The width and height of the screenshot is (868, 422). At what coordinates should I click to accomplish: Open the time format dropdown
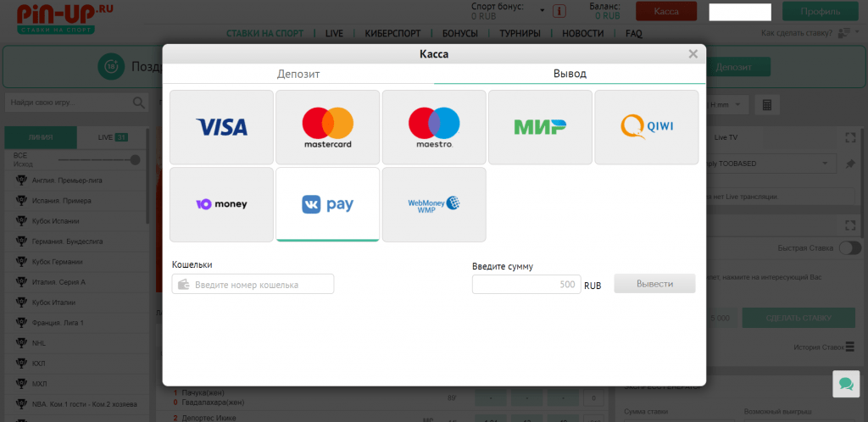(727, 104)
